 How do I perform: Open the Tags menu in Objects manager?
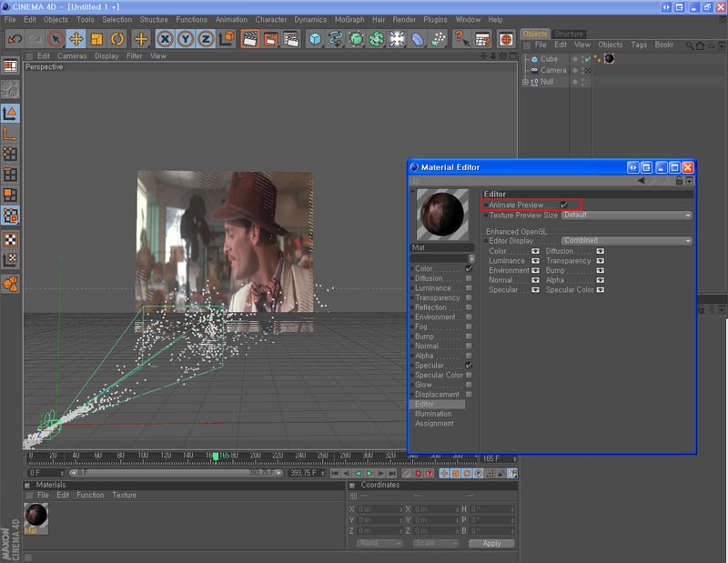coord(639,45)
